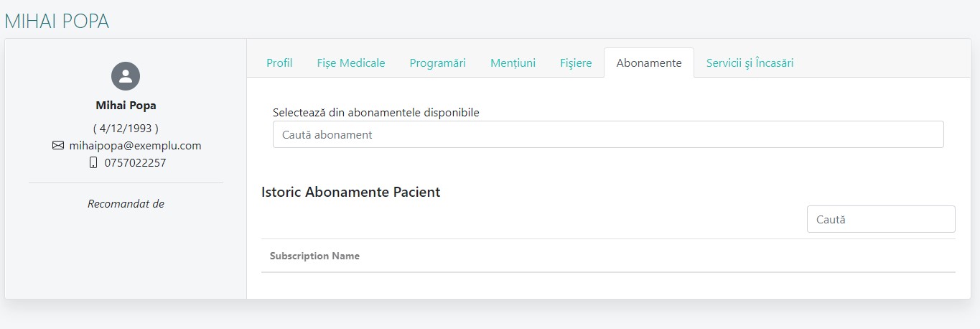980x329 pixels.
Task: Click the bold Mihai Popa name
Action: click(x=126, y=106)
